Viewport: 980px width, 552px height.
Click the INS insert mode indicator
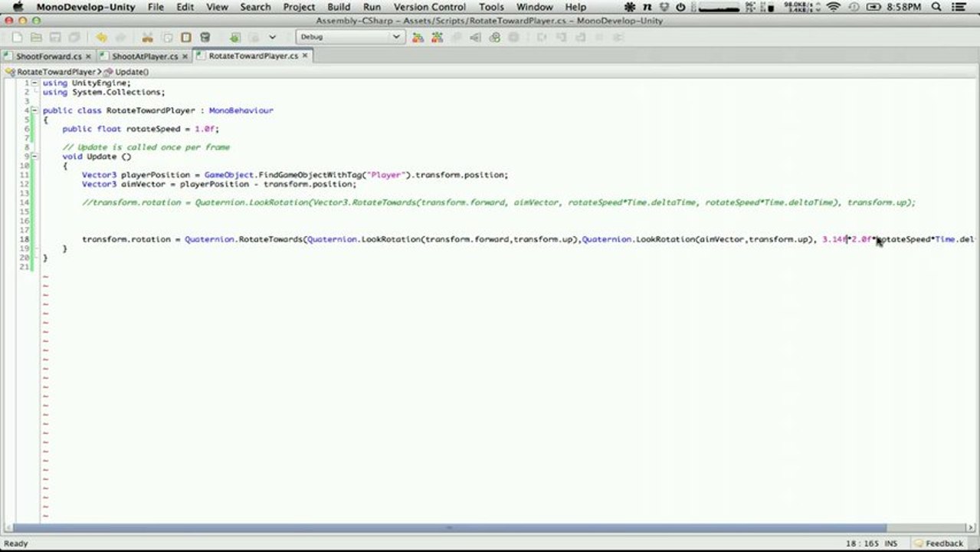891,544
